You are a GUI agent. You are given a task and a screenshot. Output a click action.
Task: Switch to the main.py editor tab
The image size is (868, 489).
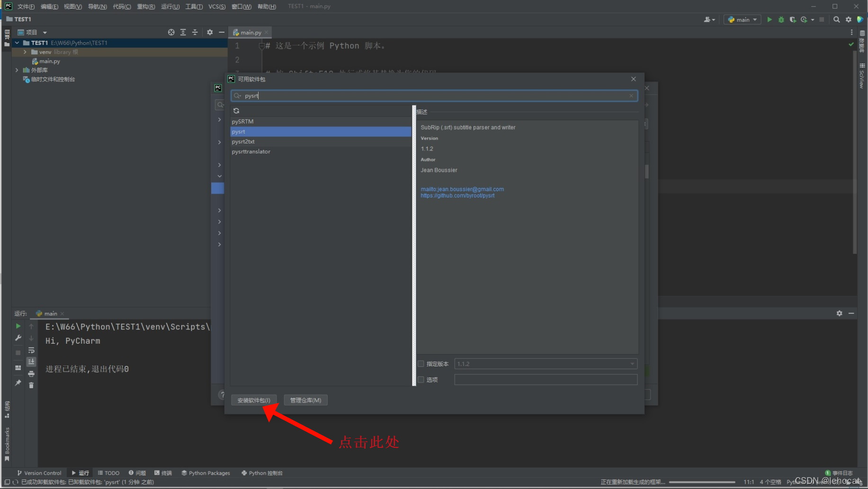(x=251, y=32)
